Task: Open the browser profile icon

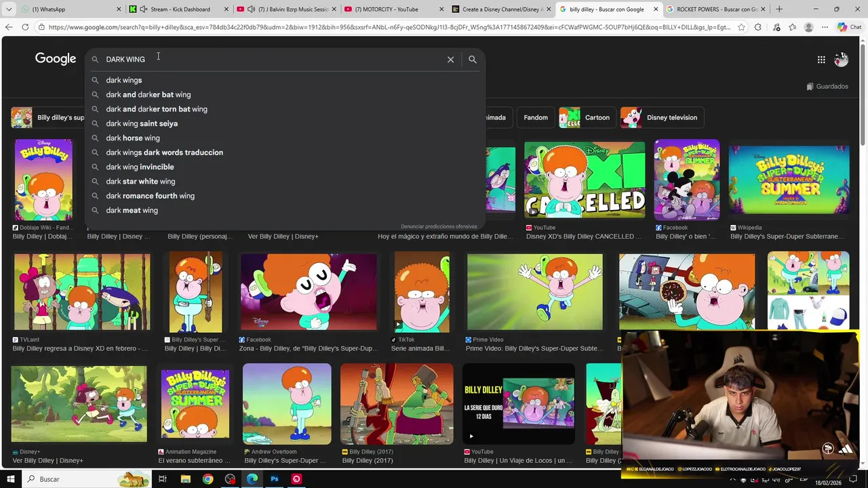Action: [808, 27]
